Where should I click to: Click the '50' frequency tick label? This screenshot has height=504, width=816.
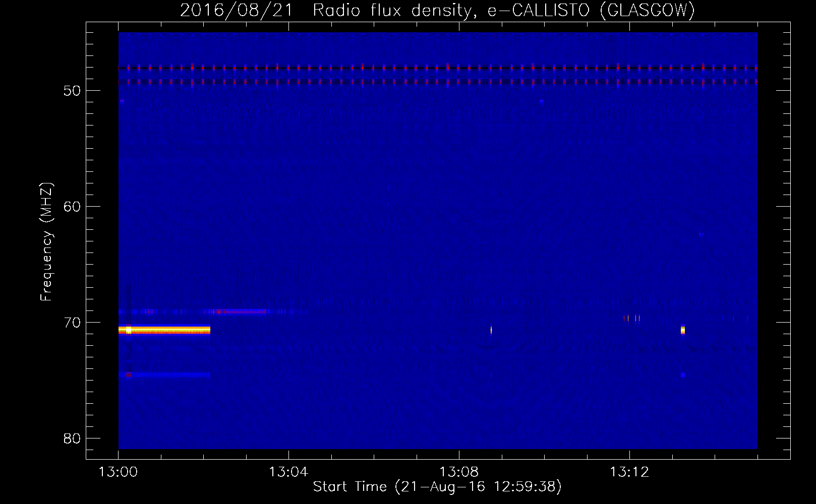point(72,91)
